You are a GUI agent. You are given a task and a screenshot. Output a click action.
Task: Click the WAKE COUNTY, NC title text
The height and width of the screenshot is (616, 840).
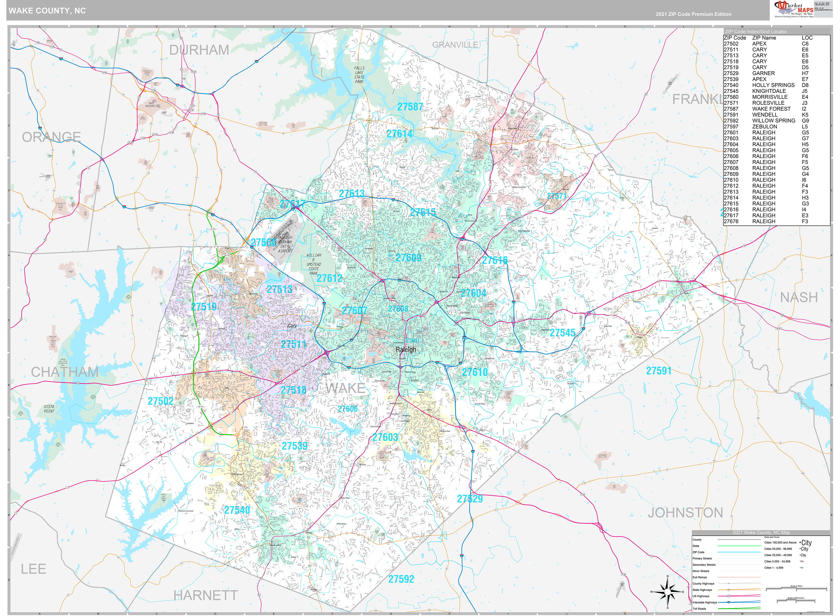click(x=47, y=11)
